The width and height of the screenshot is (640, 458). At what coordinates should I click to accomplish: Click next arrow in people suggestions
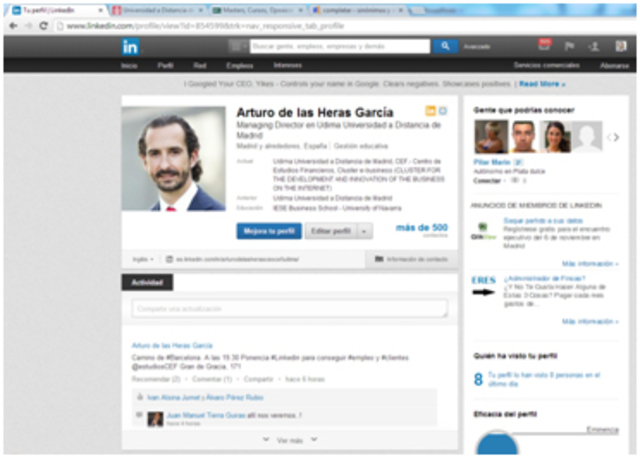tap(616, 137)
